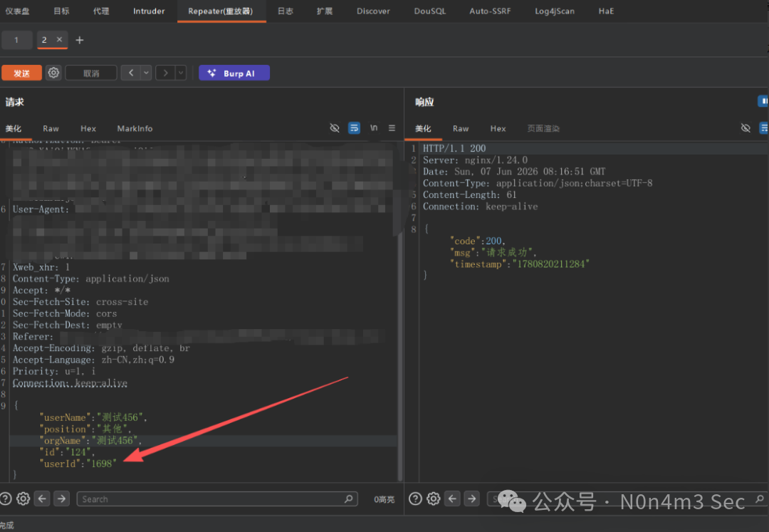Select Repeater tab 2
Image resolution: width=769 pixels, height=532 pixels.
pyautogui.click(x=44, y=40)
